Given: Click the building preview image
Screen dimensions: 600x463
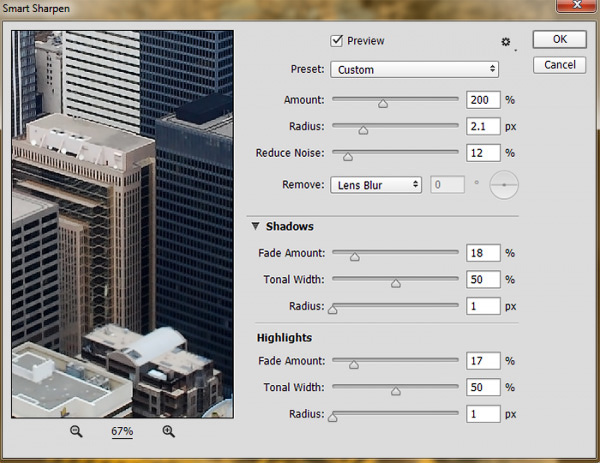Looking at the screenshot, I should point(122,224).
